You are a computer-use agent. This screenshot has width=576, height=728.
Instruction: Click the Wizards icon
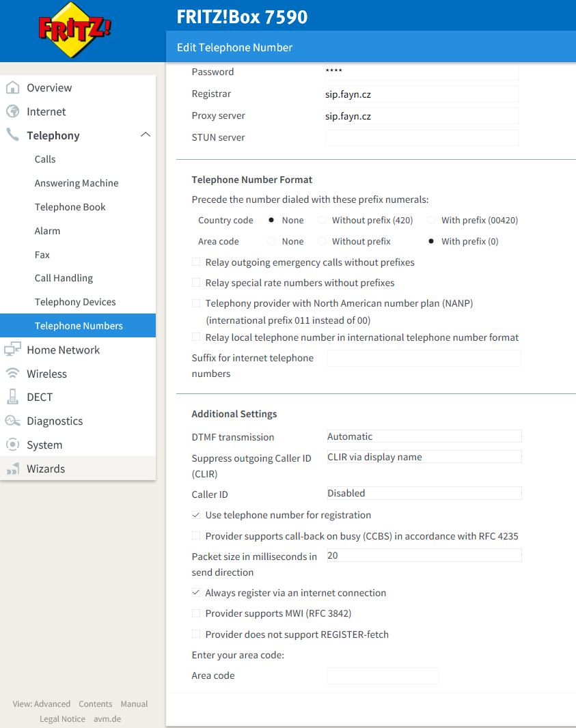(x=12, y=468)
